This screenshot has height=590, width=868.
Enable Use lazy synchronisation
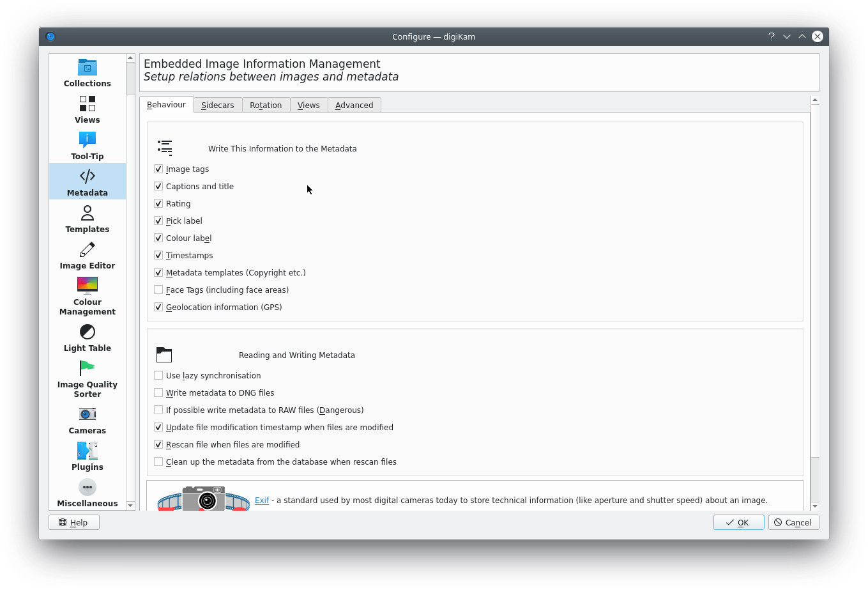(158, 375)
